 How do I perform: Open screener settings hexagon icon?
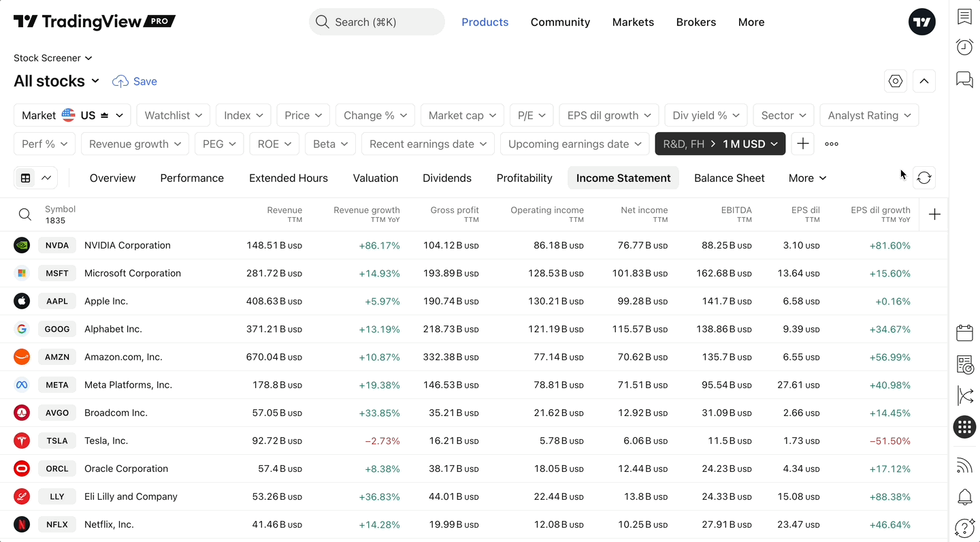tap(896, 81)
